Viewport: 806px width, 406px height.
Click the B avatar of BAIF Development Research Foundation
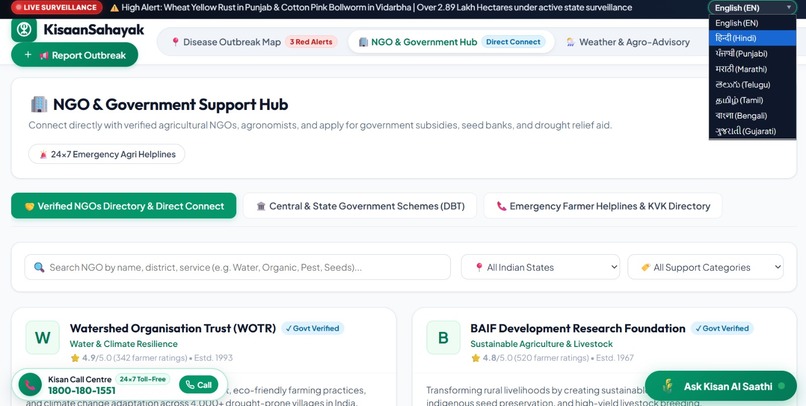[443, 337]
